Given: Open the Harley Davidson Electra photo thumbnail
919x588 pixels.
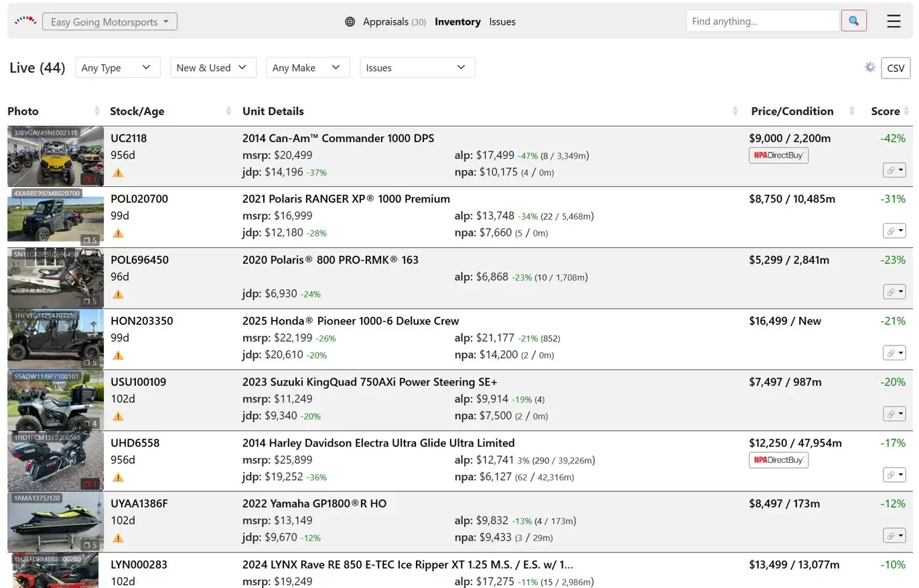Looking at the screenshot, I should (x=56, y=461).
